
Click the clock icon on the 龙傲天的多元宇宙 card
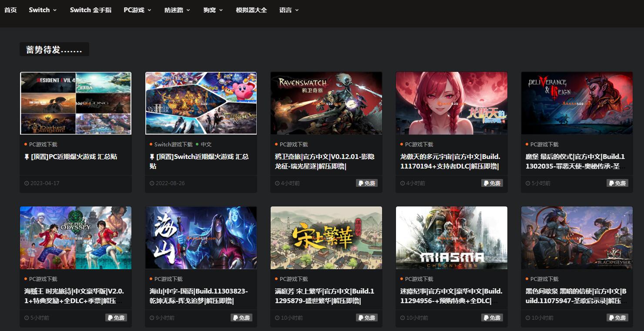pyautogui.click(x=402, y=183)
